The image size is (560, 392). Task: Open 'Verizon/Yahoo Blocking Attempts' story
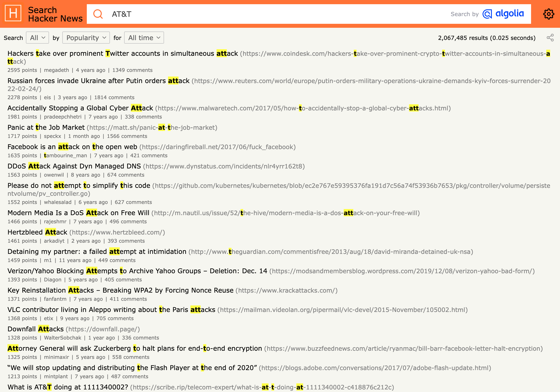tap(137, 271)
